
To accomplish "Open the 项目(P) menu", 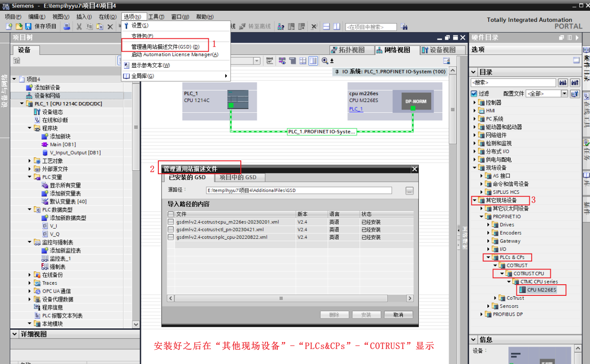I will click(x=13, y=16).
